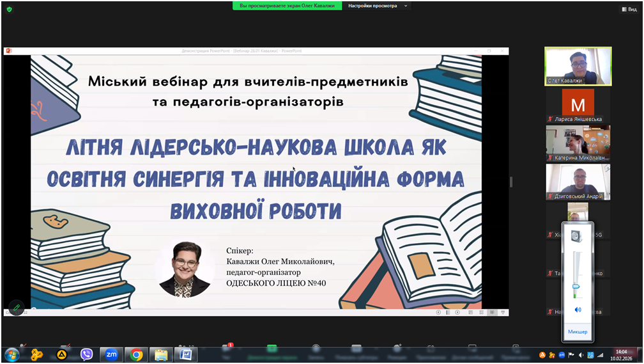Click the Zoom app taskbar button
Viewport: 644px width, 364px height.
[x=111, y=354]
